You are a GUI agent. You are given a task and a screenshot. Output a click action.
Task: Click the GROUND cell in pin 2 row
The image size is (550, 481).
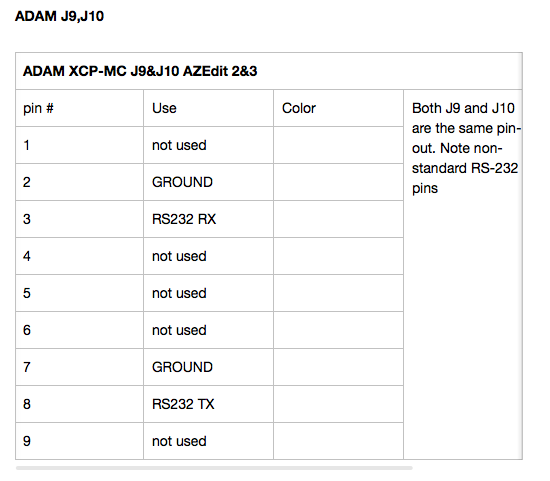[x=208, y=182]
